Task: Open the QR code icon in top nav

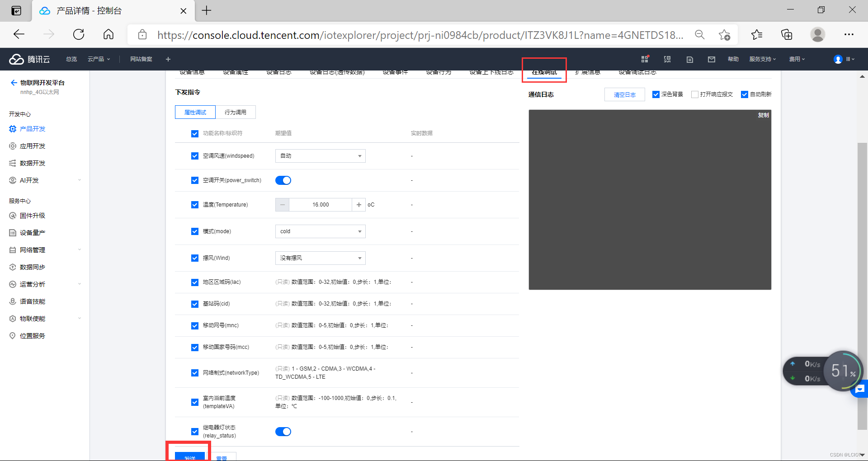Action: pos(667,59)
